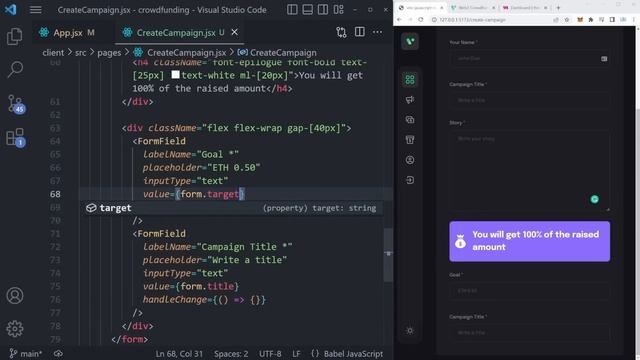Open the VS Code hamburger menu

(36, 9)
